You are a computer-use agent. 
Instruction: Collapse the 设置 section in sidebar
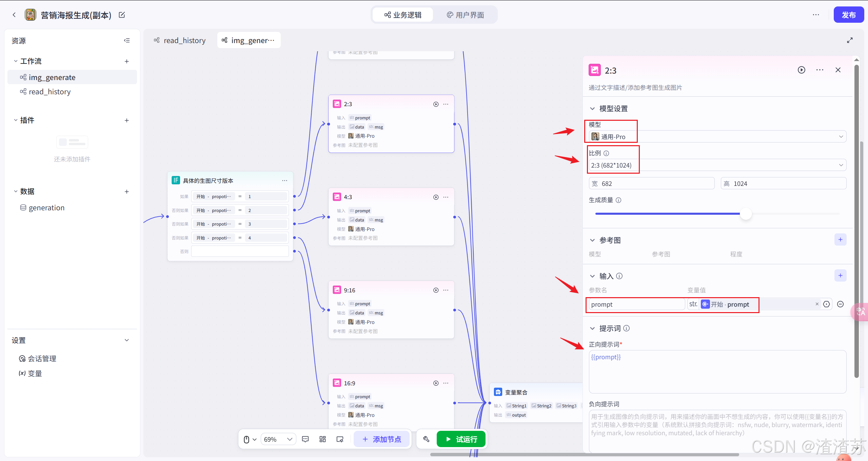[127, 340]
